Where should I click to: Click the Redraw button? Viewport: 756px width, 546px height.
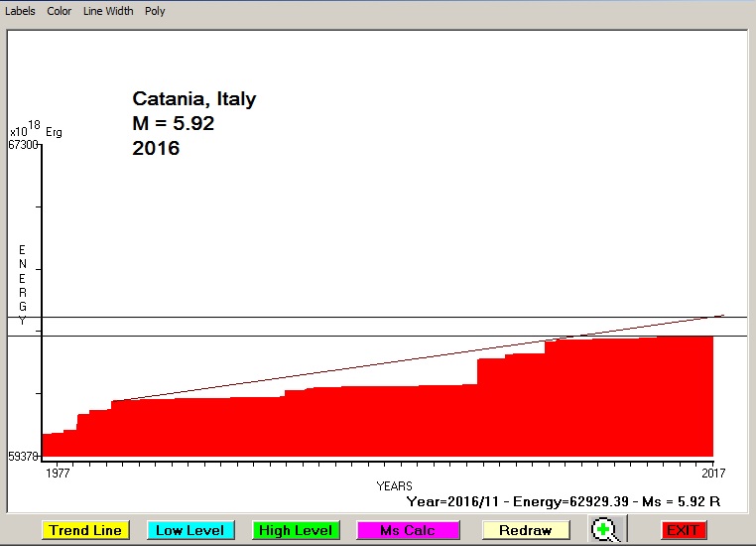(525, 530)
